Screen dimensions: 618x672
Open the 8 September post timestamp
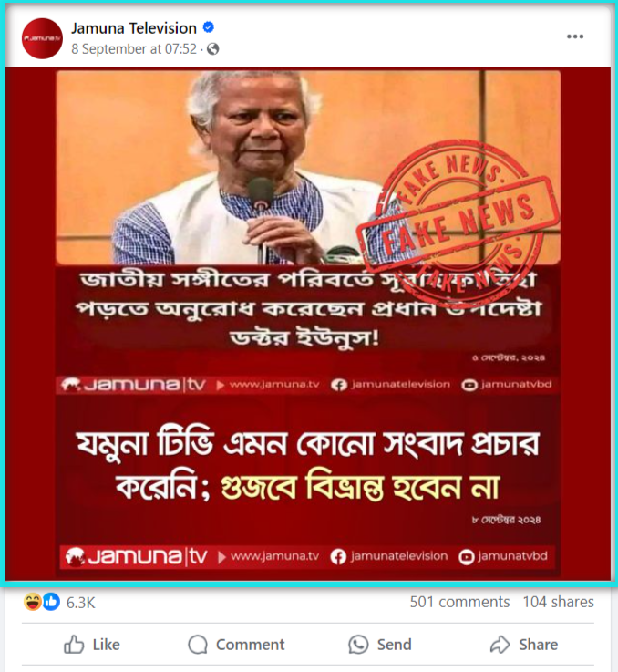tap(134, 49)
